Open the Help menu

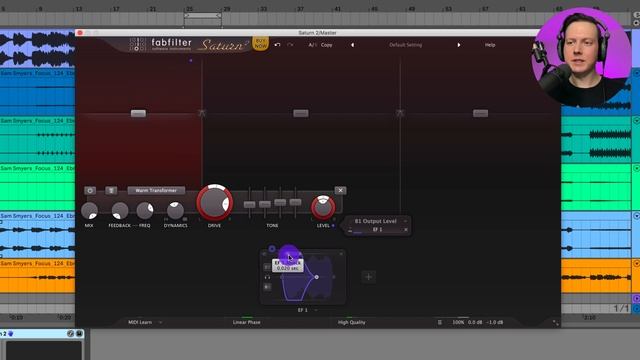coord(490,45)
